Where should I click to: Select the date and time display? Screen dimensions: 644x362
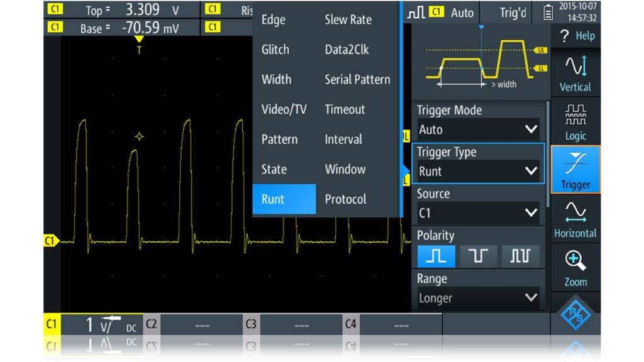pyautogui.click(x=578, y=13)
